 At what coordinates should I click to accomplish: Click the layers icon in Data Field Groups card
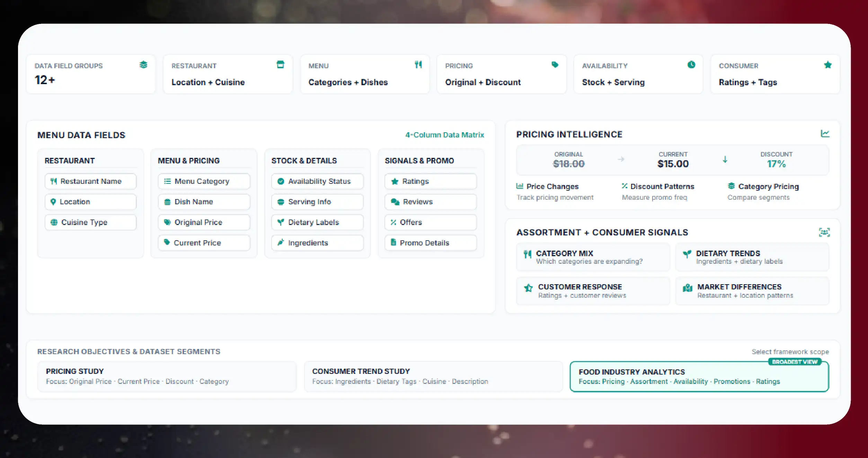click(143, 65)
